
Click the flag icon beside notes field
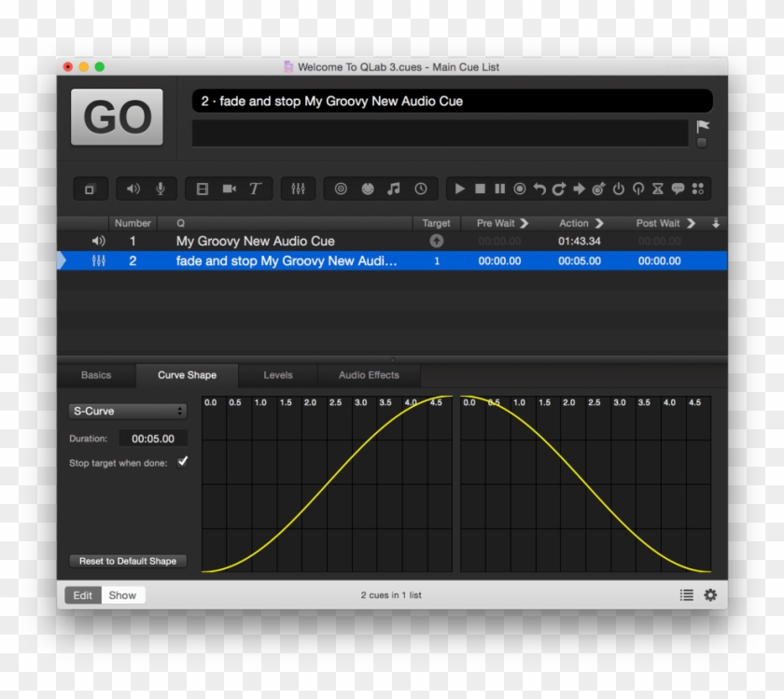pyautogui.click(x=703, y=126)
